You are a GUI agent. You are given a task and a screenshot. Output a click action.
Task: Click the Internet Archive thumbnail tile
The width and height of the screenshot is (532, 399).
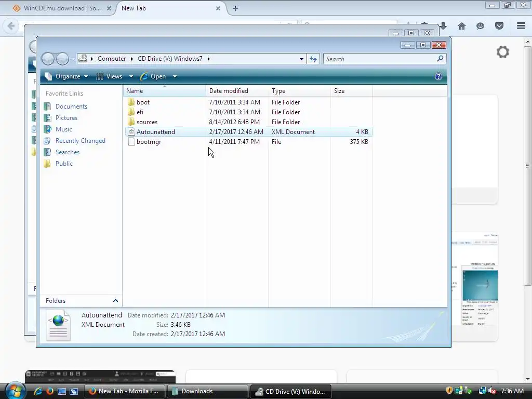(x=100, y=377)
